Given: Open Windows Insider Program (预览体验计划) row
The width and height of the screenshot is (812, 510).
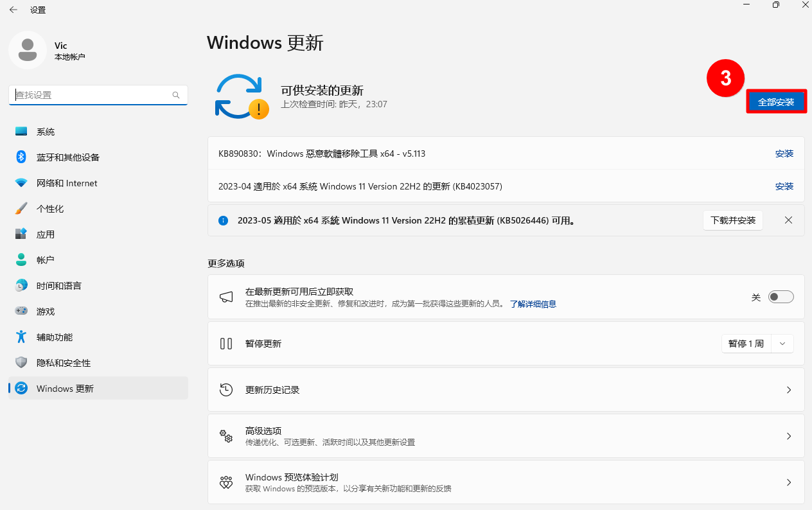Looking at the screenshot, I should [506, 482].
